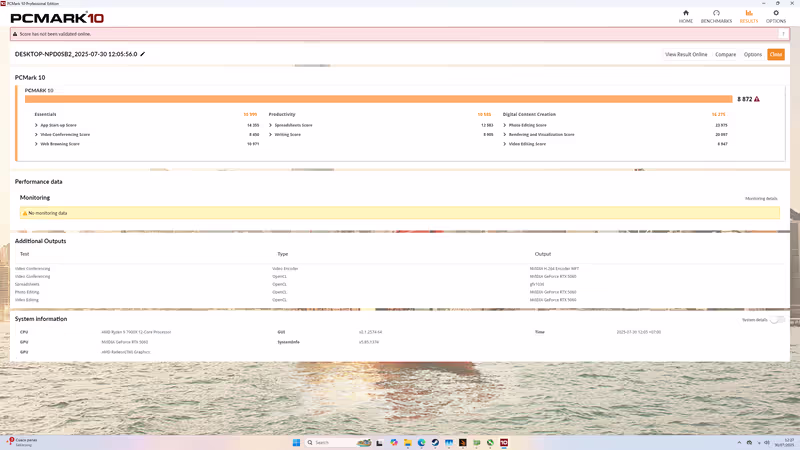Open the Benchmarks gauge icon

[x=716, y=14]
